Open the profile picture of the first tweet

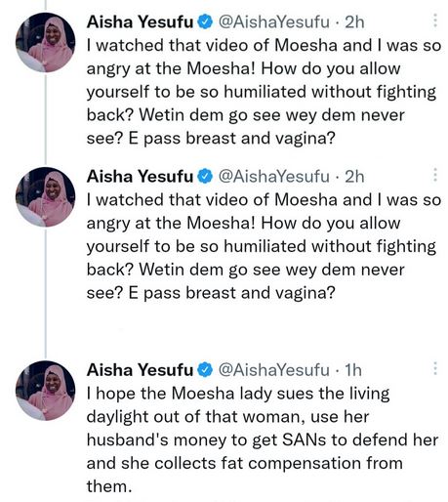45,42
